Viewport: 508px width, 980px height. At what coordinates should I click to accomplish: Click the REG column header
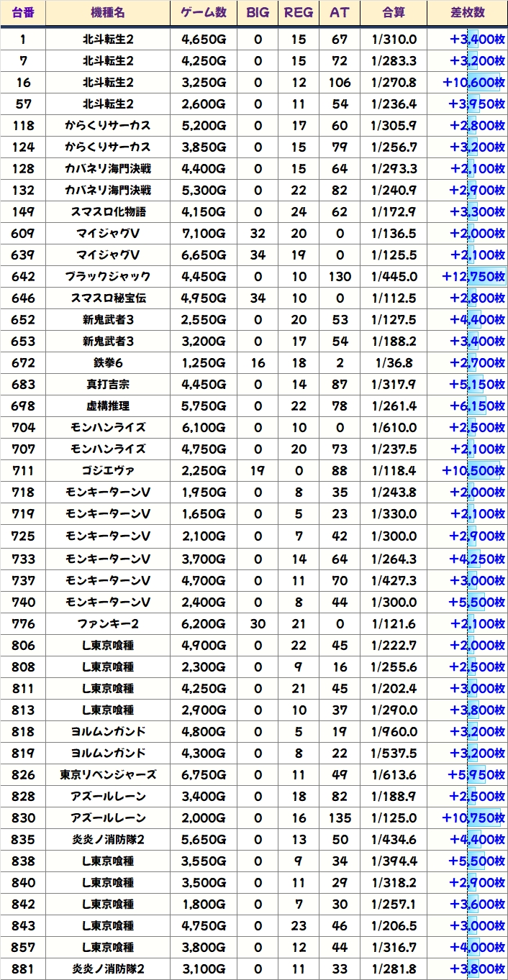[299, 13]
